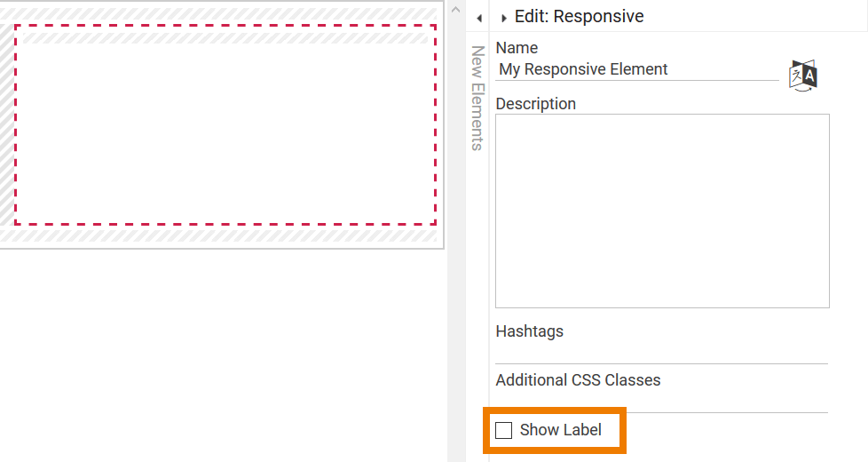Collapse the sidebar with the left arrow
The image size is (868, 462).
point(478,18)
